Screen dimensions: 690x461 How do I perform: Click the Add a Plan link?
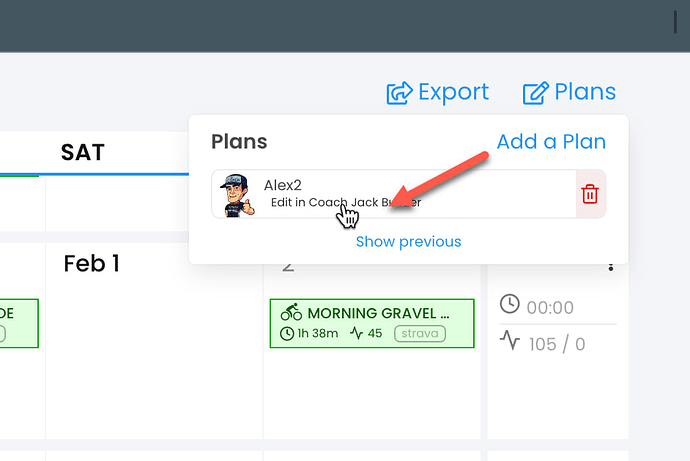[551, 141]
